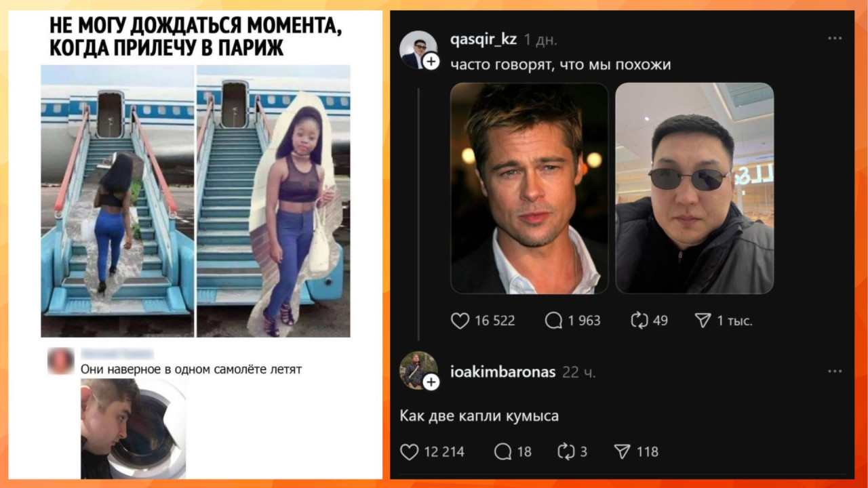This screenshot has height=488, width=868.
Task: Follow ioakimbaronas using avatar plus badge
Action: point(431,383)
